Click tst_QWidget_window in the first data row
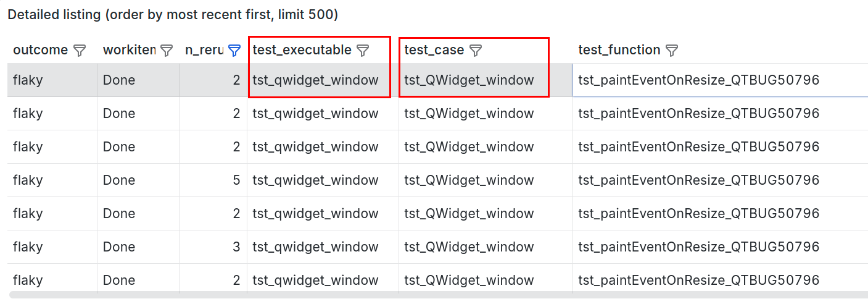The width and height of the screenshot is (868, 304). click(469, 80)
